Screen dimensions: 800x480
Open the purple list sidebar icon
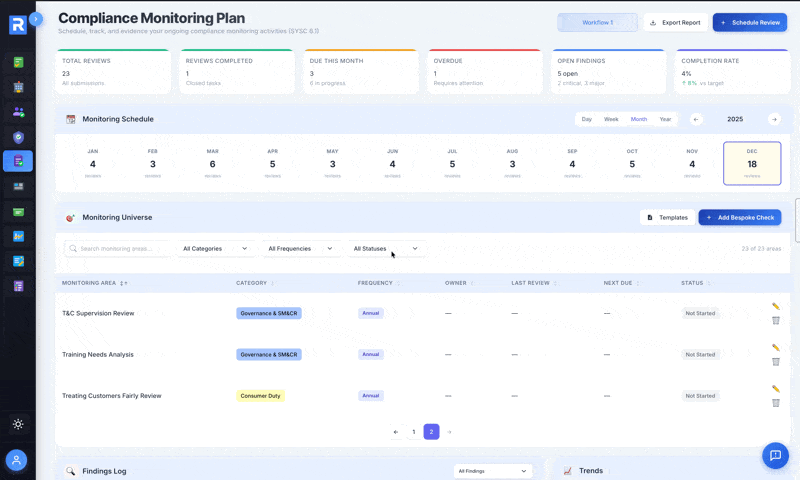[18, 286]
